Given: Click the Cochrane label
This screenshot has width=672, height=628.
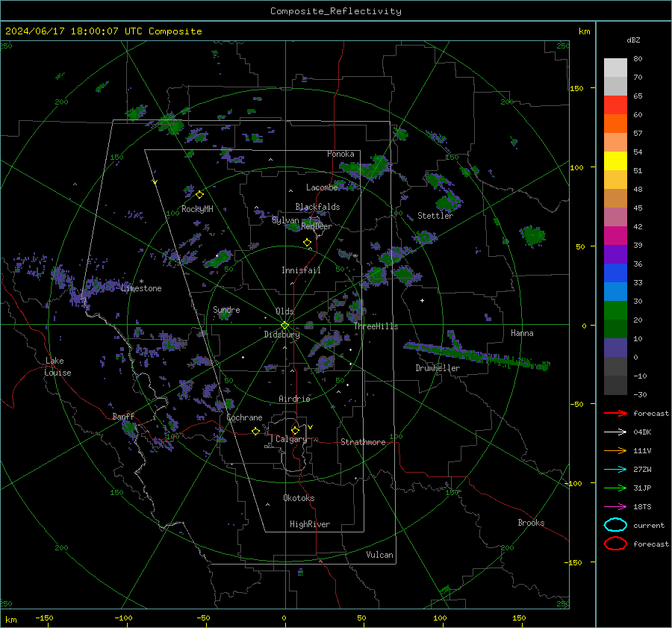Looking at the screenshot, I should [244, 417].
